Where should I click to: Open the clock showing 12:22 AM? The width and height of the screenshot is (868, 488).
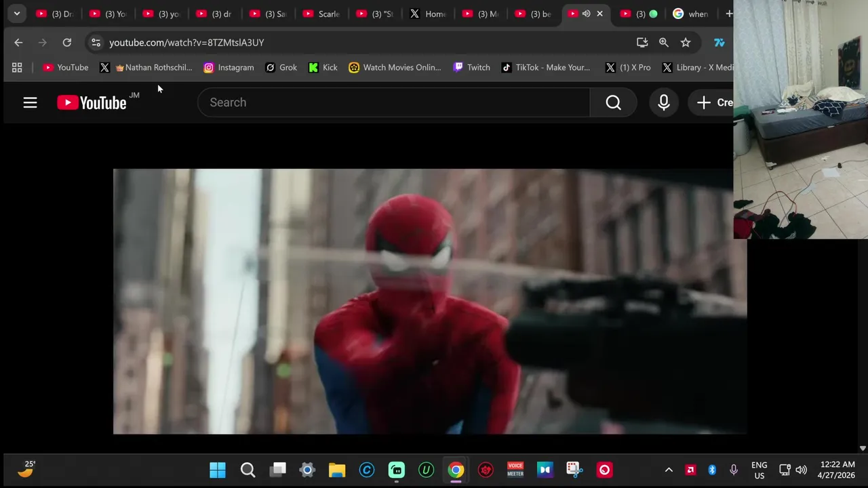pyautogui.click(x=837, y=470)
